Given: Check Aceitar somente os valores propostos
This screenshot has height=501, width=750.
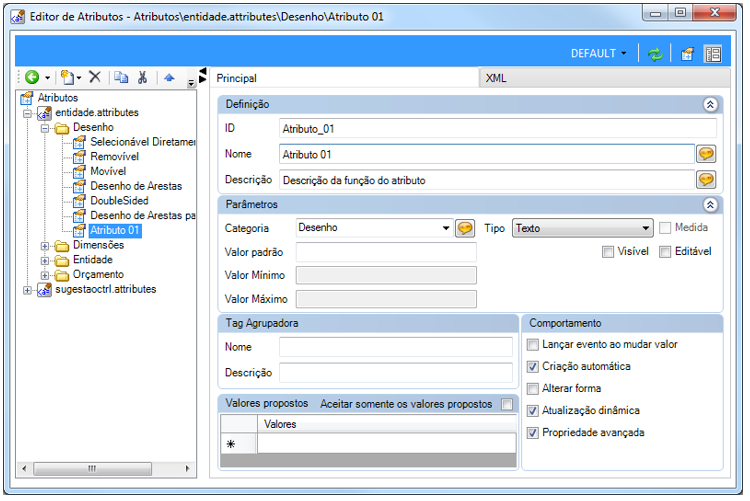Looking at the screenshot, I should tap(507, 404).
